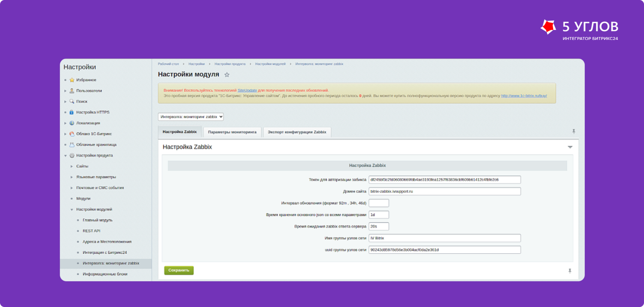The image size is (644, 307).
Task: Open the www.1c-bitrix.ru/buy link
Action: [x=524, y=96]
